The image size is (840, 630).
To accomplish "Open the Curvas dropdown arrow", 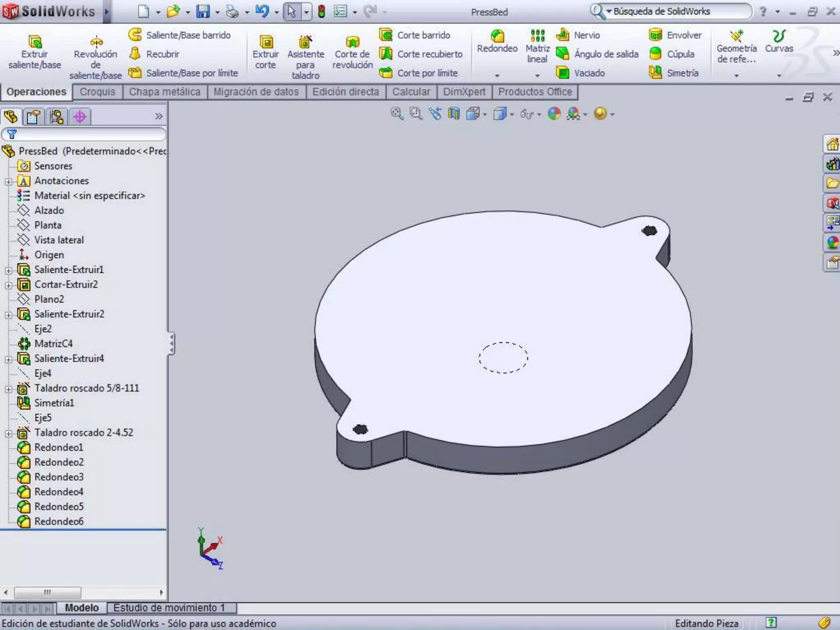I will point(779,75).
